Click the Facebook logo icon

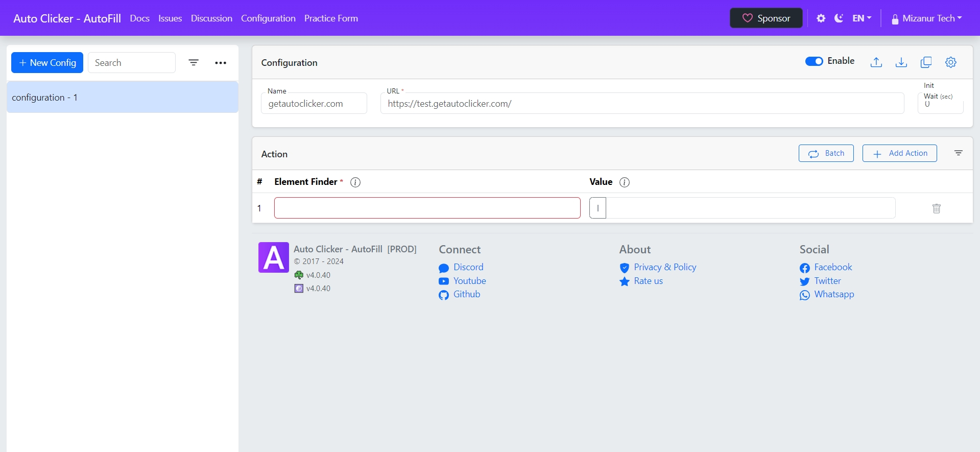pos(805,268)
